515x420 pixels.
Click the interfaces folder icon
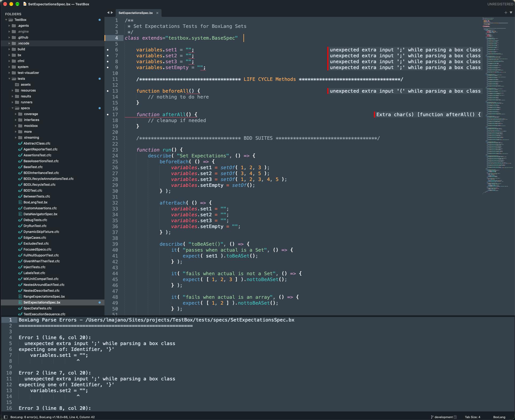click(20, 120)
